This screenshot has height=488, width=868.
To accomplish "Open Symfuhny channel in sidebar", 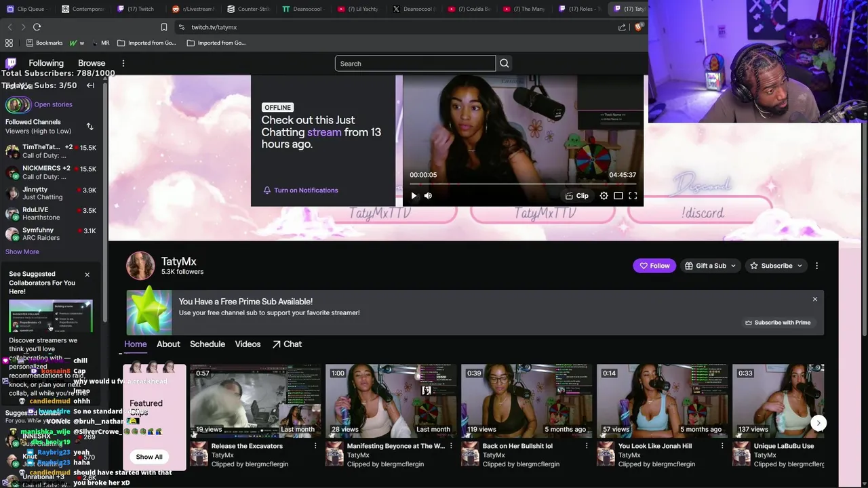I will [x=51, y=234].
